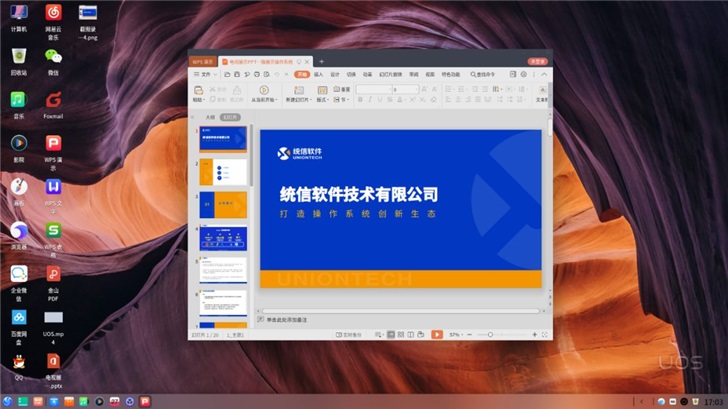
Task: Open the 文件 file menu dropdown
Action: coord(206,74)
